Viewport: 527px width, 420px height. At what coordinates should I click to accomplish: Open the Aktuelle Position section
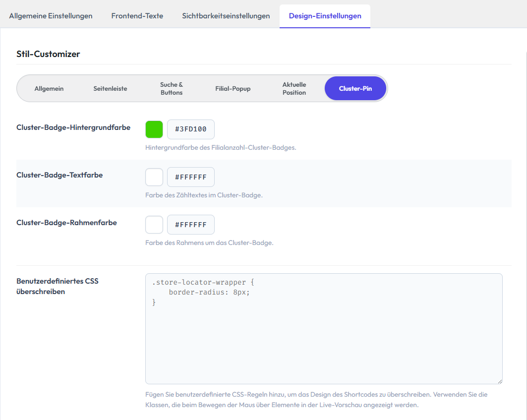(294, 88)
